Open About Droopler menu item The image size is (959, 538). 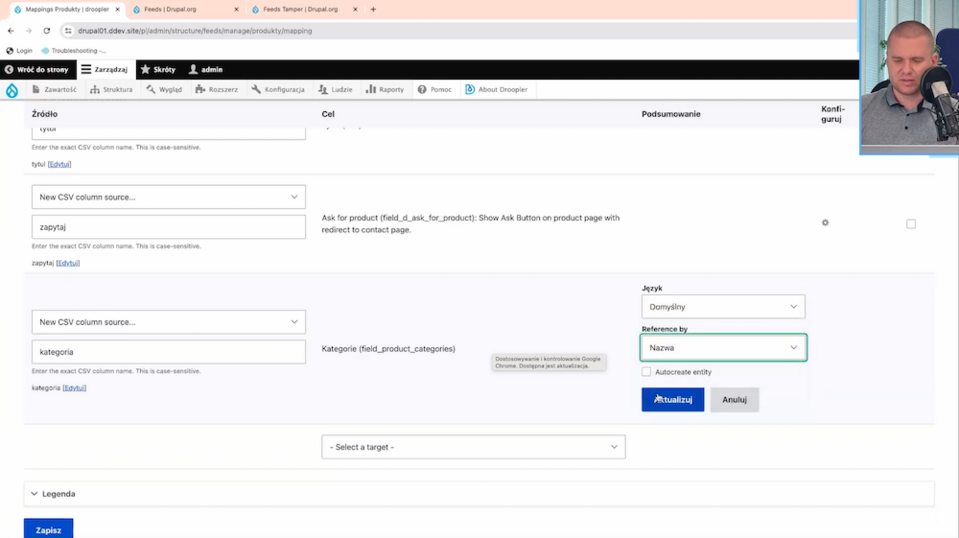pyautogui.click(x=496, y=89)
